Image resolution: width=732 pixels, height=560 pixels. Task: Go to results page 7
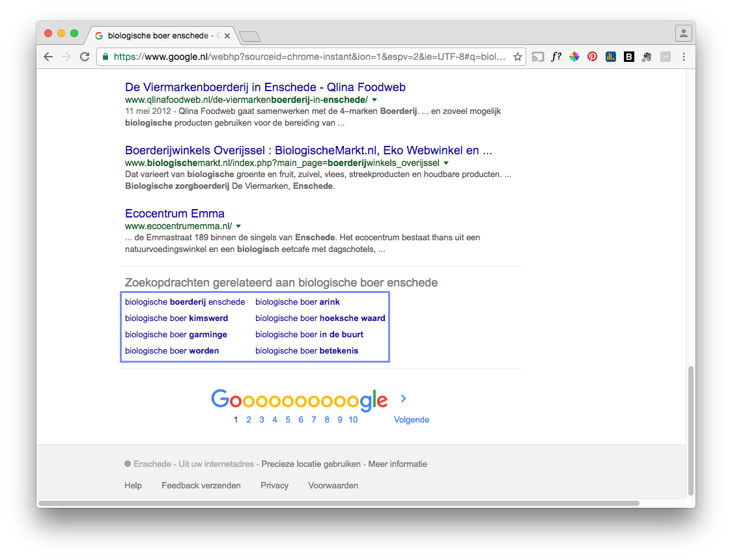coord(314,419)
